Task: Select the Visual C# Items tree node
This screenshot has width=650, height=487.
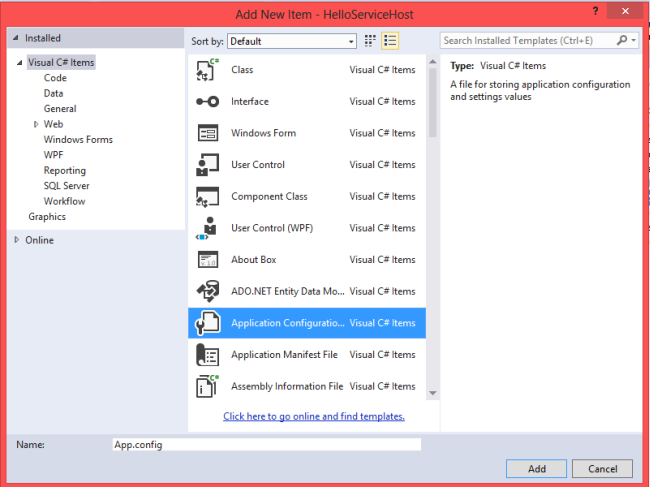Action: [x=61, y=62]
